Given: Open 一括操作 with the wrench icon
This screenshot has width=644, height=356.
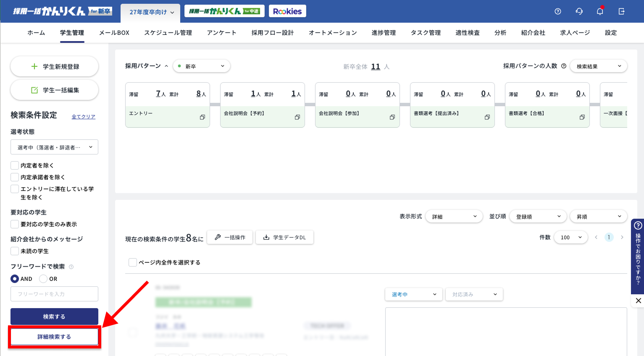Looking at the screenshot, I should 230,237.
